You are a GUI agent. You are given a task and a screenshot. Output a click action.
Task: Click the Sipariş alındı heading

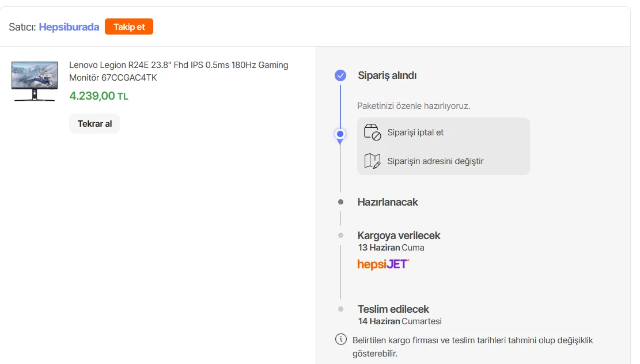pyautogui.click(x=387, y=75)
